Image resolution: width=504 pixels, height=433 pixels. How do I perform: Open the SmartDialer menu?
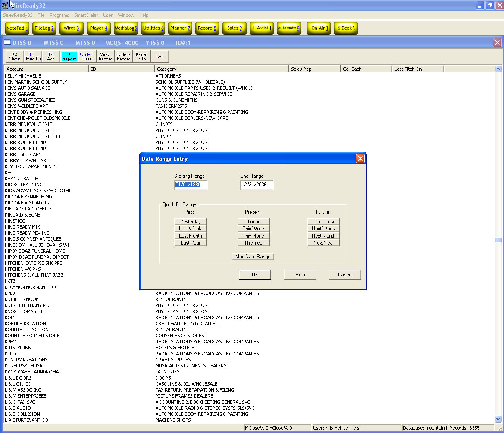tap(86, 15)
